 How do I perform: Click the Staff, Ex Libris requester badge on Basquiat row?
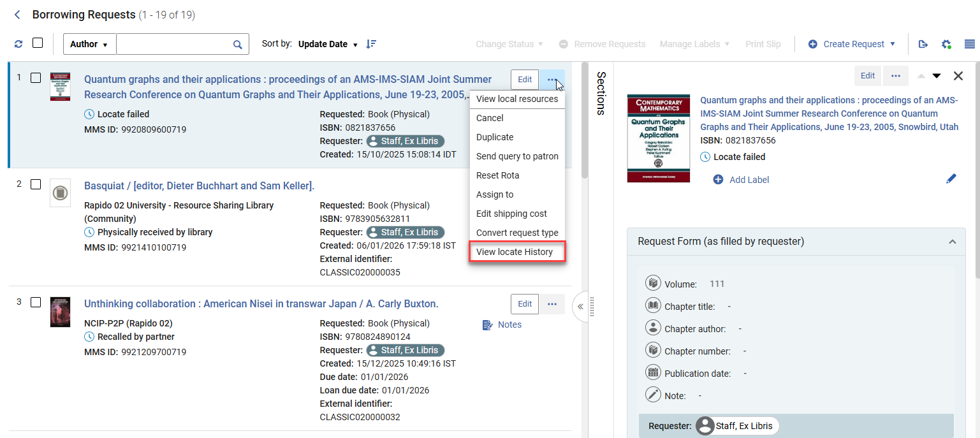click(x=406, y=232)
